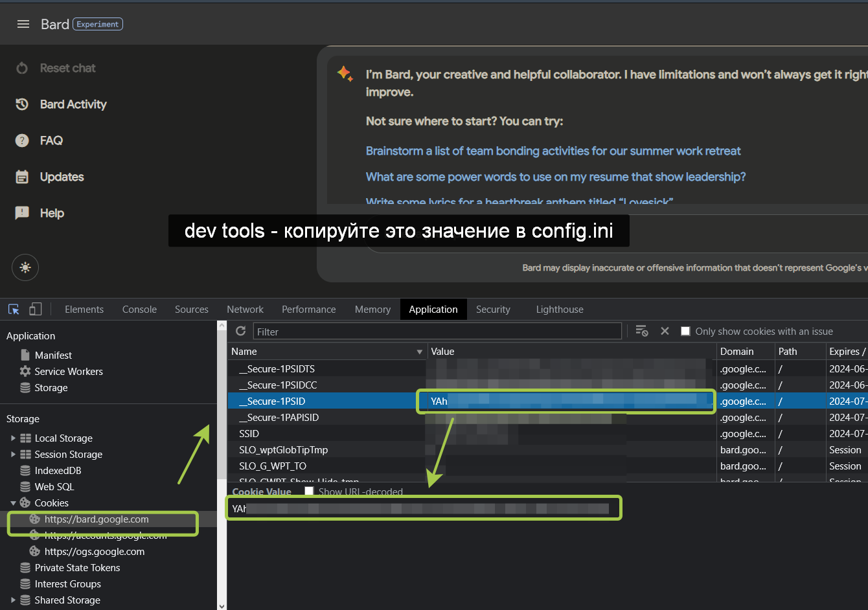Open the Lighthouse tab

pos(559,309)
